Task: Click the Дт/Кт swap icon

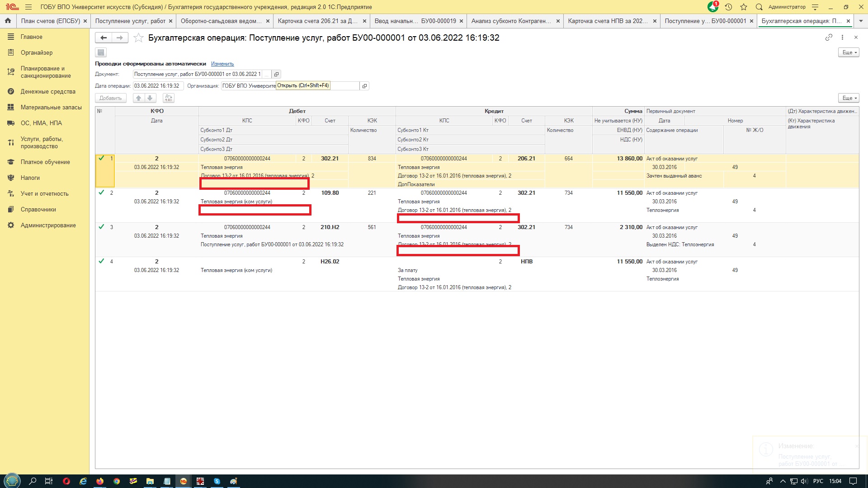Action: [x=168, y=98]
